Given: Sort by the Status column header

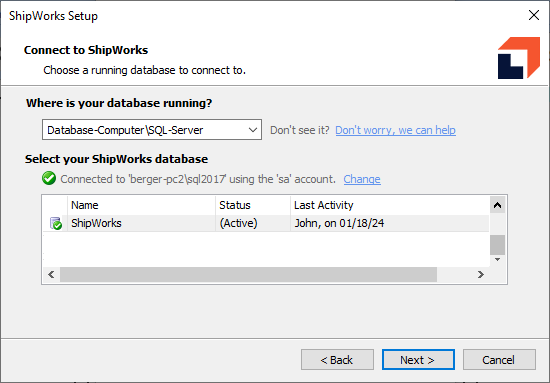Looking at the screenshot, I should tap(253, 205).
